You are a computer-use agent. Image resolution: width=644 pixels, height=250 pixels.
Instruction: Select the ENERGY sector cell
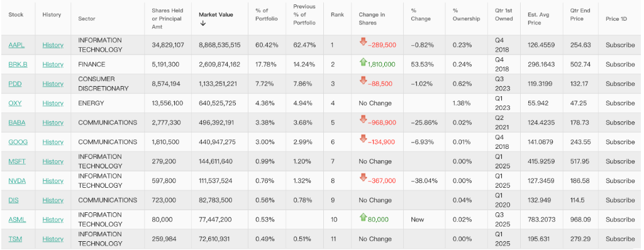91,103
